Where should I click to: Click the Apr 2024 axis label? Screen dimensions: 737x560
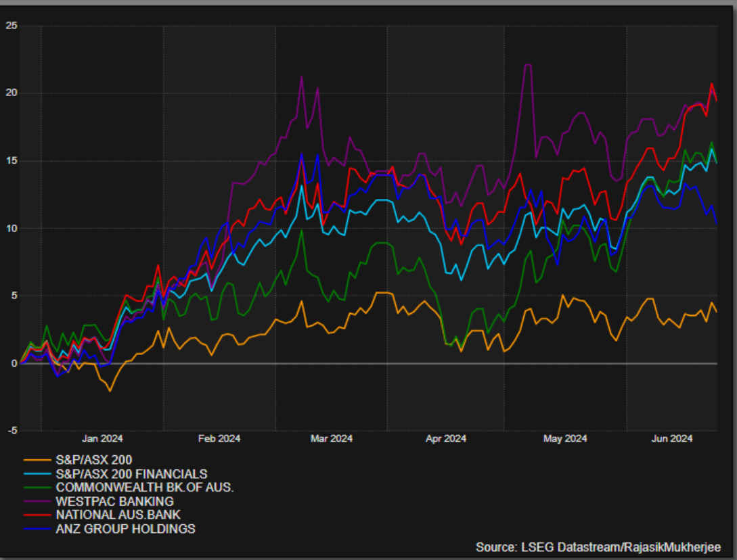pyautogui.click(x=445, y=438)
